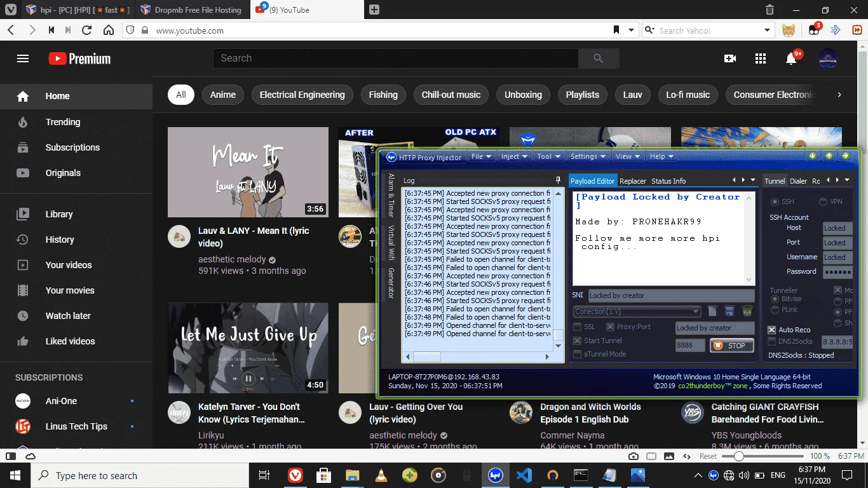Toggle the sTunnel Mode checkbox
868x488 pixels.
click(x=578, y=354)
